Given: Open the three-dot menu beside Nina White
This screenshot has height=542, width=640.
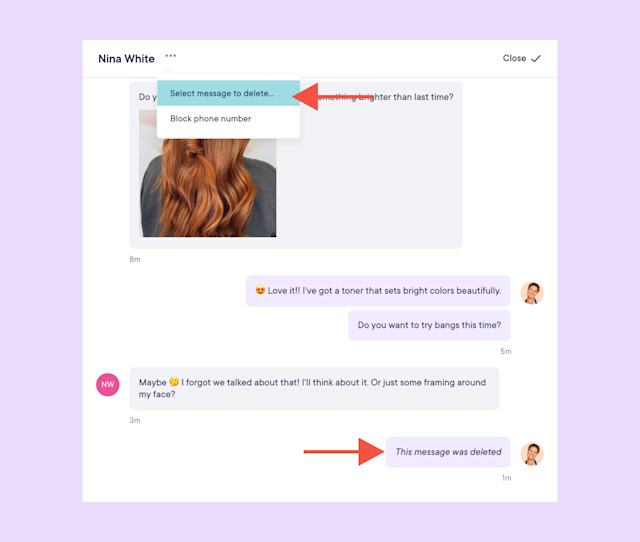Looking at the screenshot, I should tap(171, 56).
